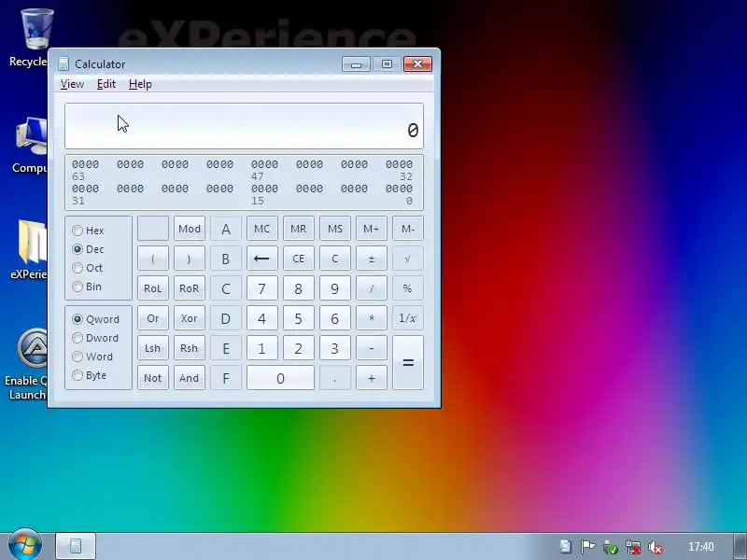Viewport: 747px width, 560px height.
Task: Click the RoR rotate-right key
Action: [190, 288]
